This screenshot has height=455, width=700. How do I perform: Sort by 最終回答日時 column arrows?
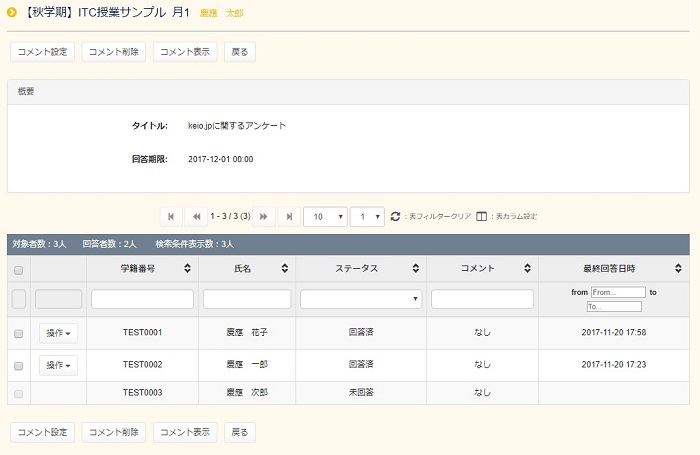pyautogui.click(x=678, y=269)
